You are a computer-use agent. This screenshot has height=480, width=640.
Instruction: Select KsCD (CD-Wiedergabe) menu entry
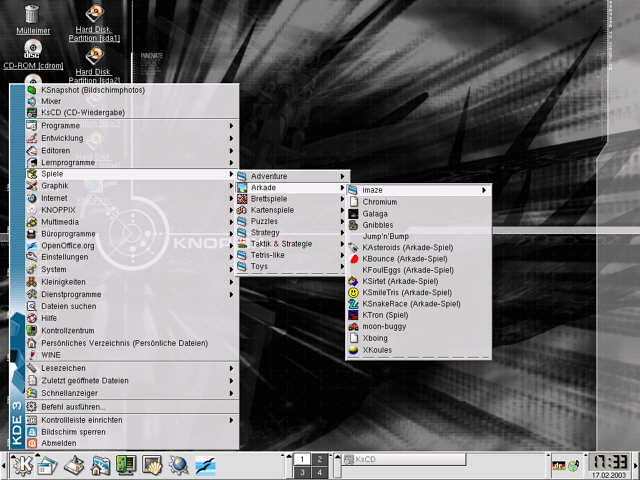tap(131, 113)
